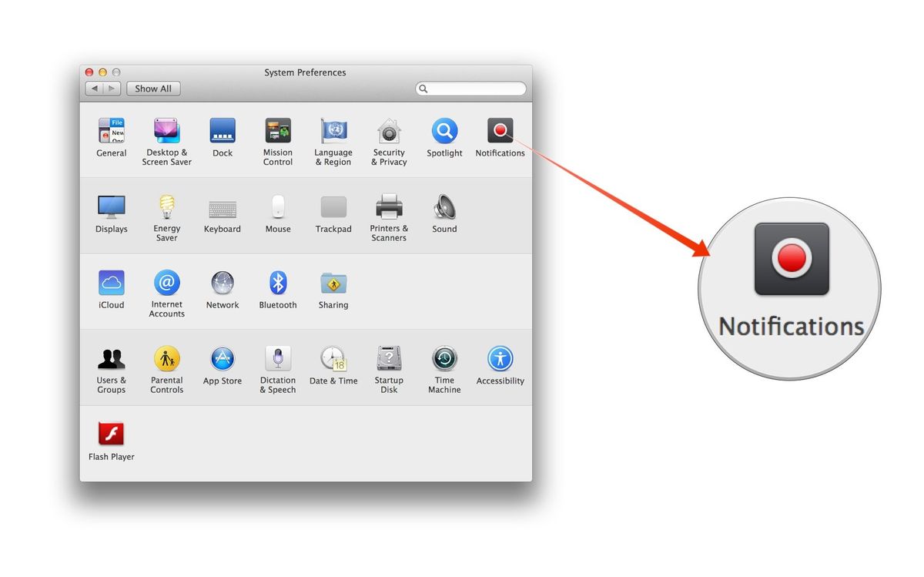Click the Show All button
Viewport: 924px width, 577px height.
(x=152, y=88)
